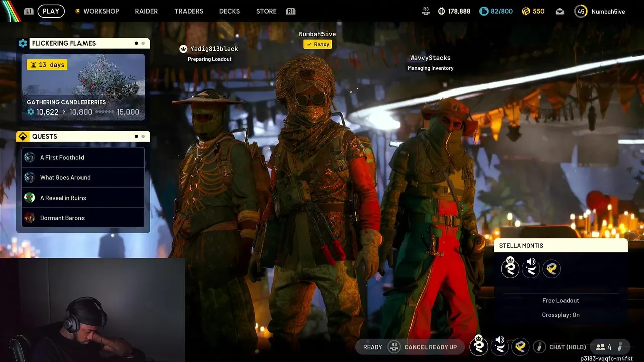The width and height of the screenshot is (644, 362).
Task: Click the stick icon right of party count
Action: pyautogui.click(x=620, y=347)
